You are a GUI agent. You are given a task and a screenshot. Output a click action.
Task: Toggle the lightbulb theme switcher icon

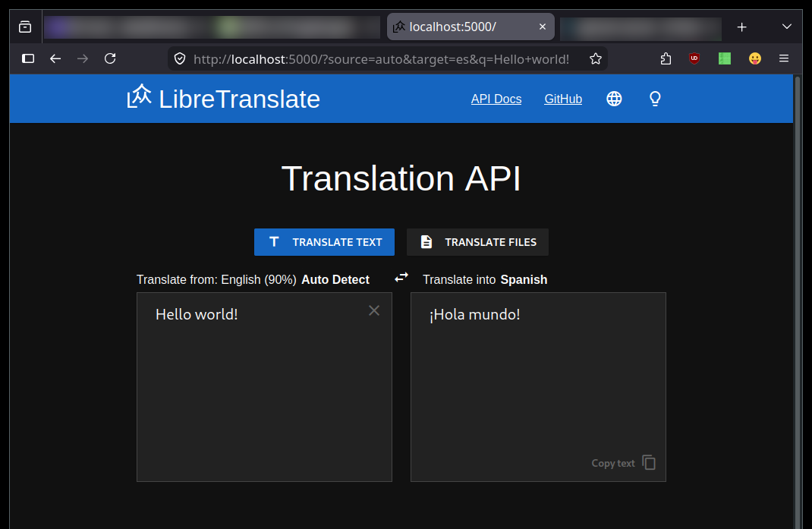655,99
